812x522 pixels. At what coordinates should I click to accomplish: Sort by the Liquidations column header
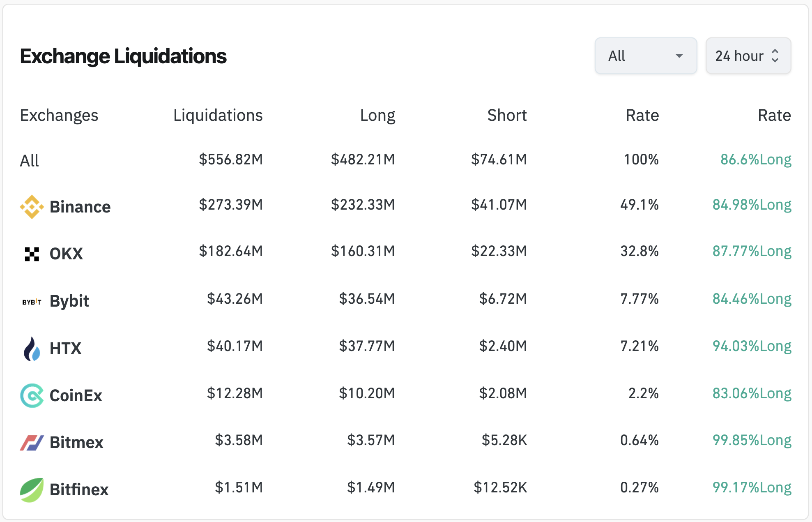(218, 115)
